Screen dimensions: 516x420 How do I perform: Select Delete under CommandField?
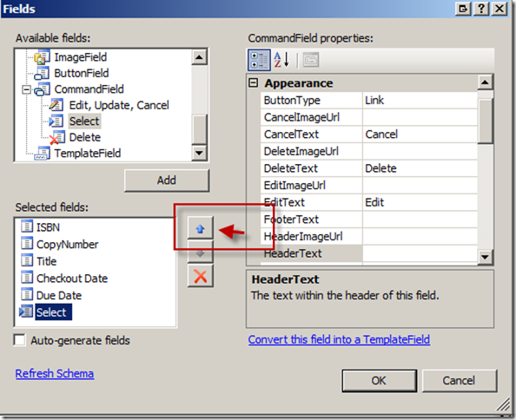pyautogui.click(x=84, y=137)
